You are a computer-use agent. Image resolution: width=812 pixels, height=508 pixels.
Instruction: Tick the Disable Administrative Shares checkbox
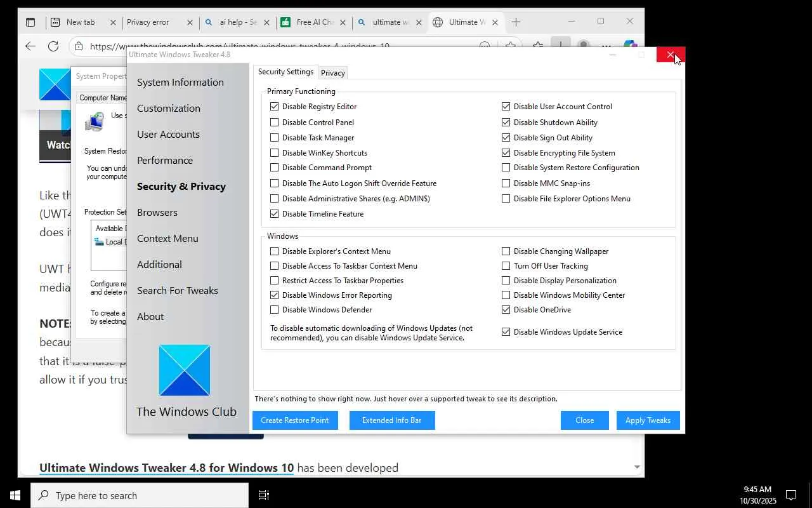274,199
